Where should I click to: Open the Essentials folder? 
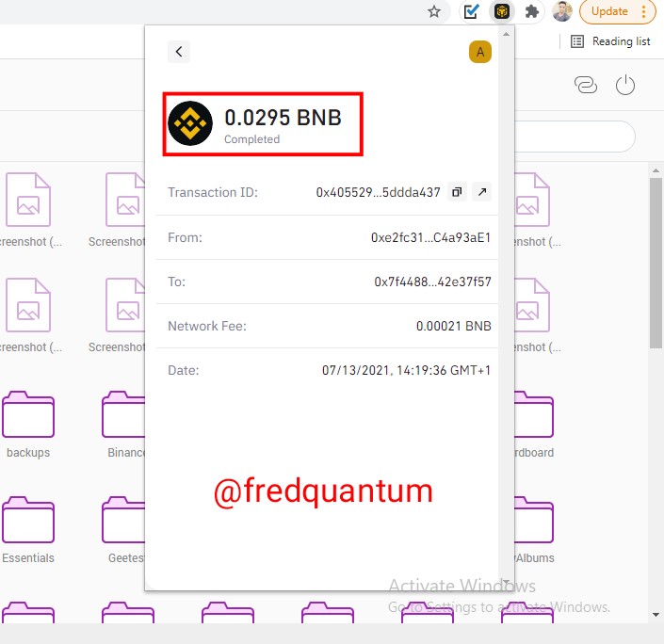28,530
